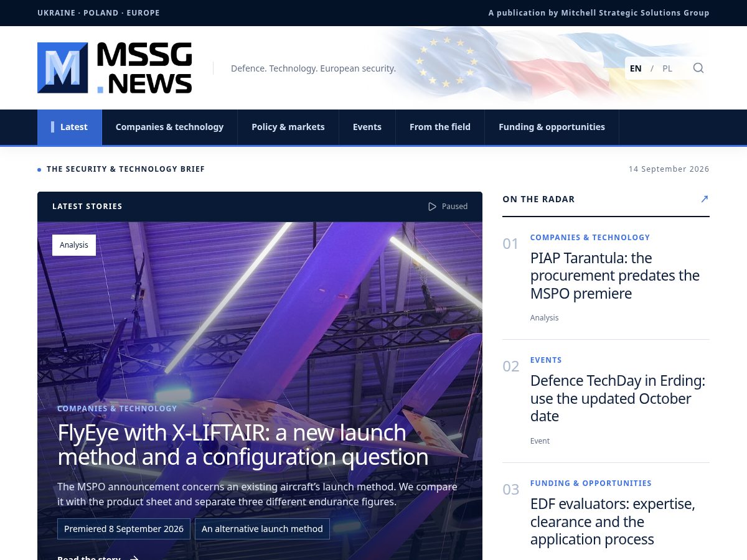The image size is (747, 560).
Task: Select the Latest nav tab
Action: pos(69,127)
